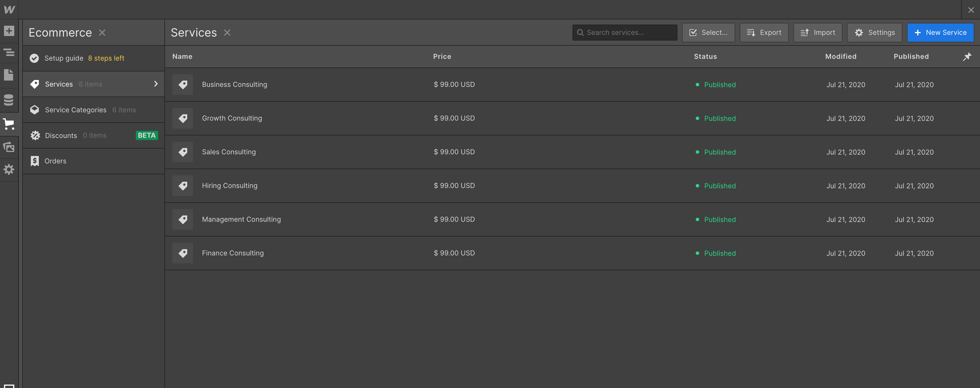The height and width of the screenshot is (388, 980).
Task: Open the Service Categories collection
Action: point(76,110)
